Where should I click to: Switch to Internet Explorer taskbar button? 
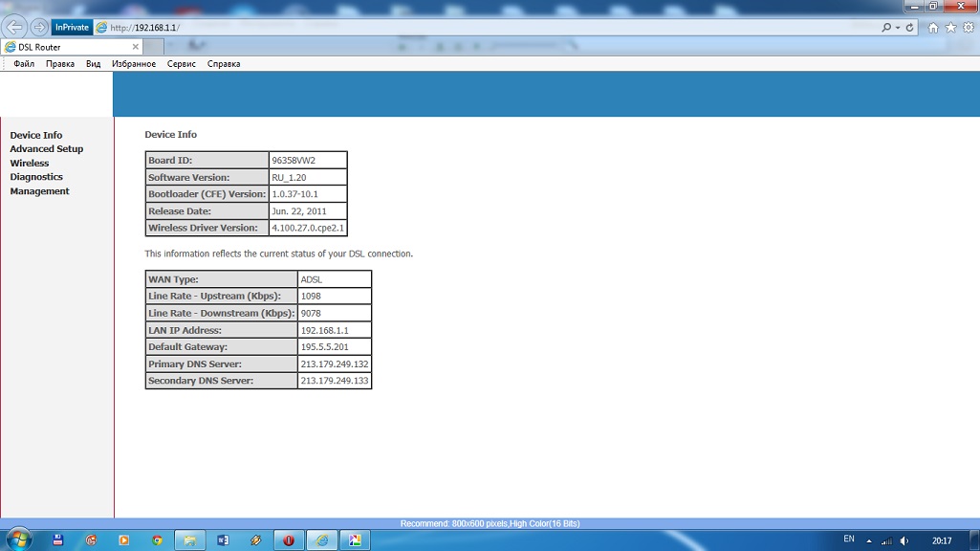tap(322, 540)
